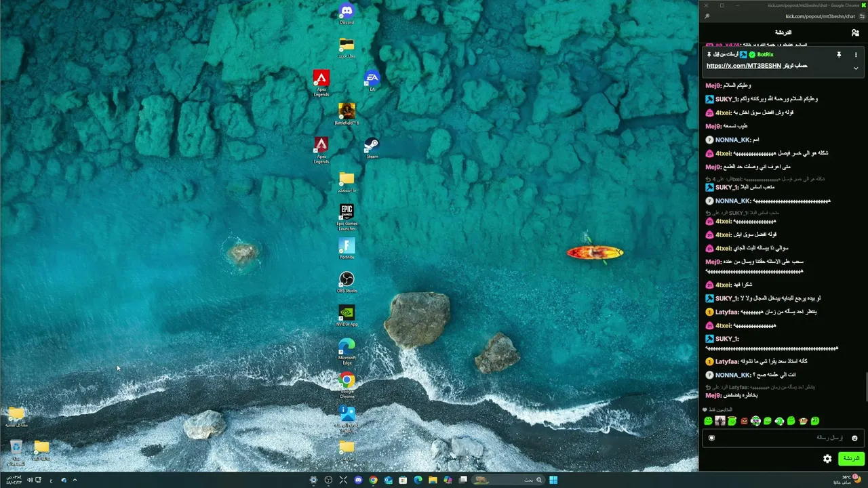868x488 pixels.
Task: Open the chat users list icon
Action: coord(855,33)
